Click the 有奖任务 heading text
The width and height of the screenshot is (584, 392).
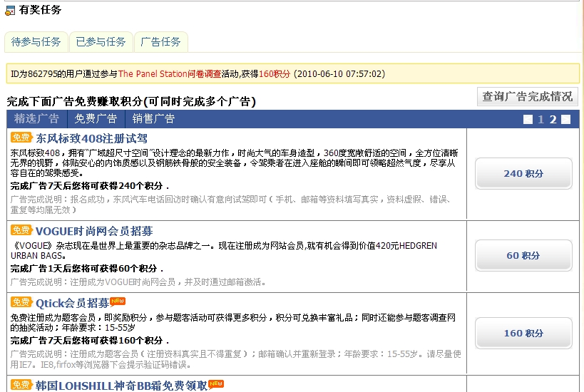(40, 10)
